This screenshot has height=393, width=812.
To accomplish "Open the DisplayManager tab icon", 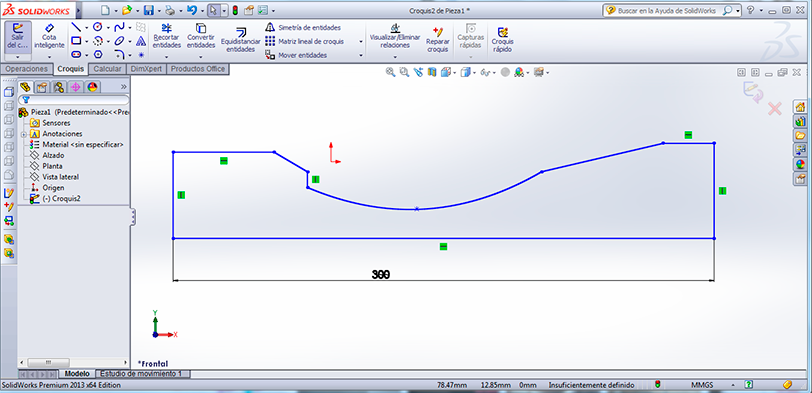I will pos(93,87).
